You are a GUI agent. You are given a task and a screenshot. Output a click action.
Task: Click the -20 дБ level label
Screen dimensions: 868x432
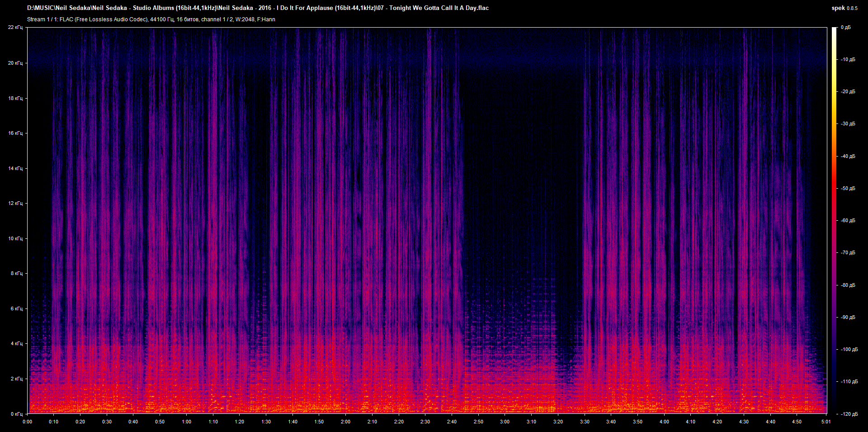848,91
